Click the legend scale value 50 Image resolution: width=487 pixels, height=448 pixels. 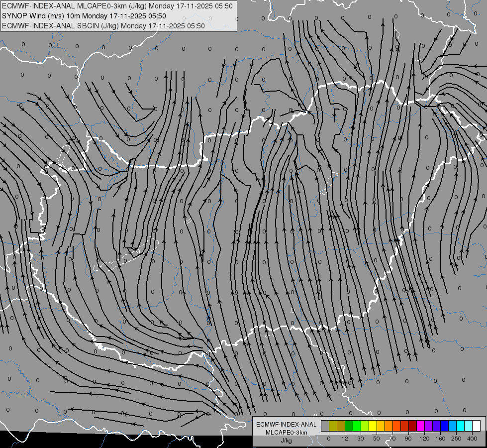(377, 439)
